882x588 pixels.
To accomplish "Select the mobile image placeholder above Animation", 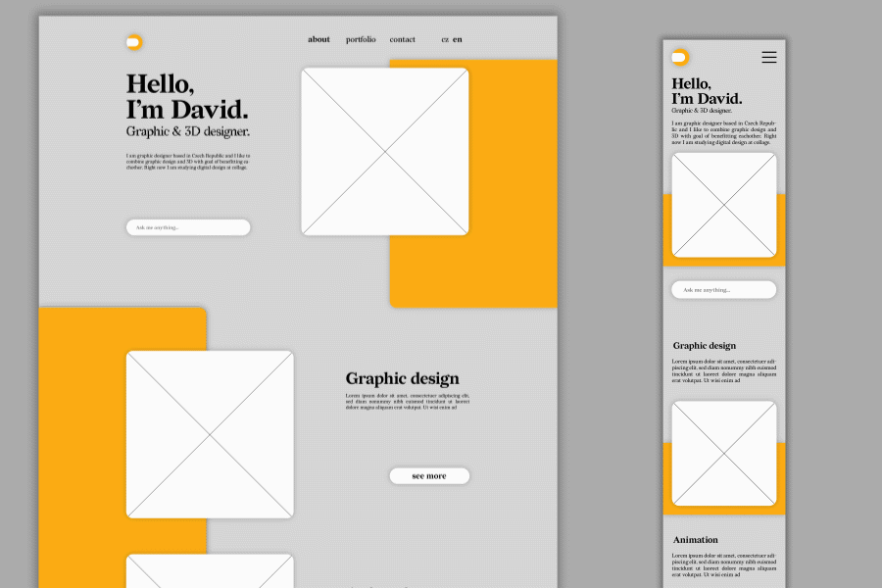I will click(x=724, y=453).
